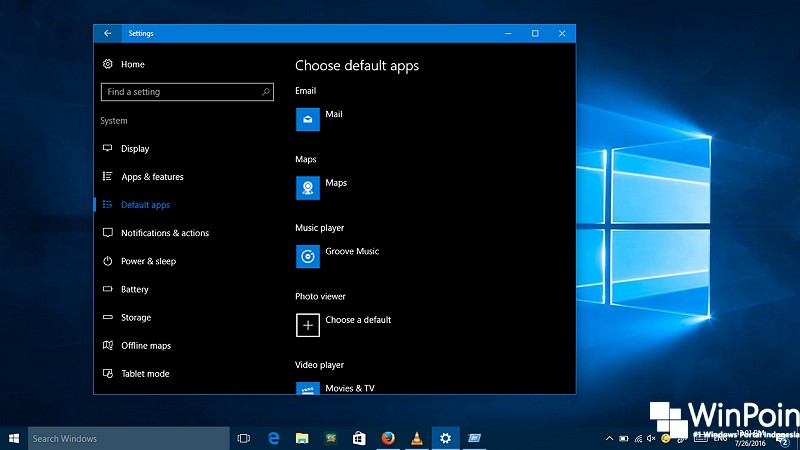
Task: Click the Home gear icon in sidebar
Action: (107, 64)
